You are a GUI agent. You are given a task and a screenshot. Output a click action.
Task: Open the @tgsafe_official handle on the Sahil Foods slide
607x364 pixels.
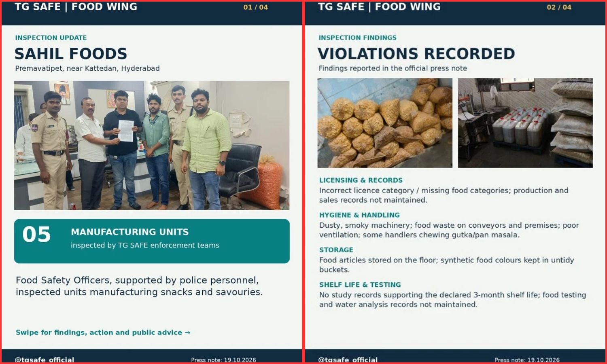pos(45,360)
